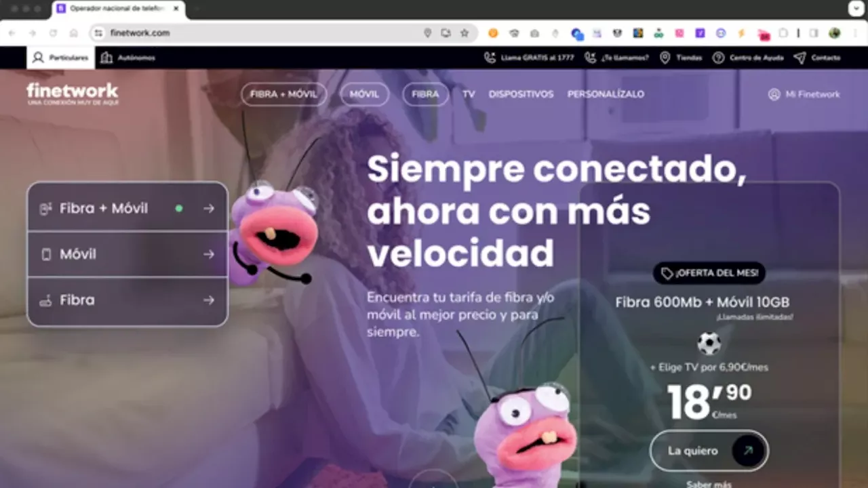Open the TV menu item

click(469, 94)
